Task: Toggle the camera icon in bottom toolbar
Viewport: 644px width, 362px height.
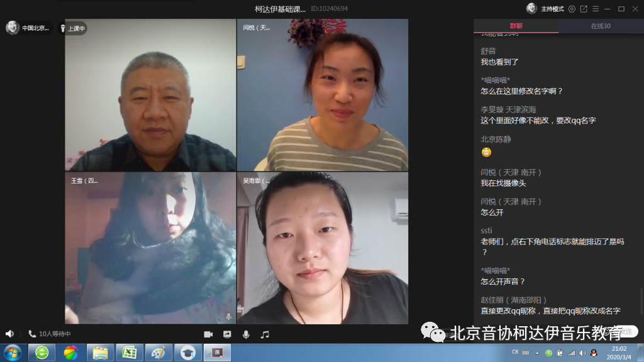Action: point(208,334)
